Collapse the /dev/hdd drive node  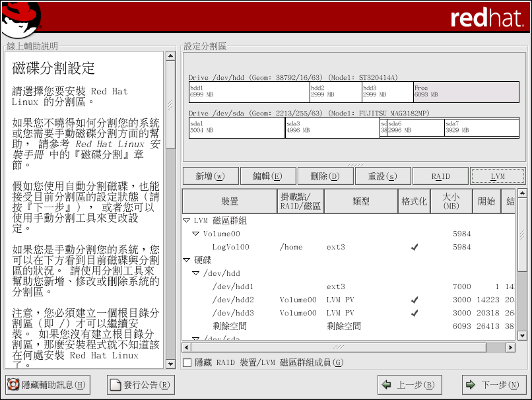click(196, 273)
